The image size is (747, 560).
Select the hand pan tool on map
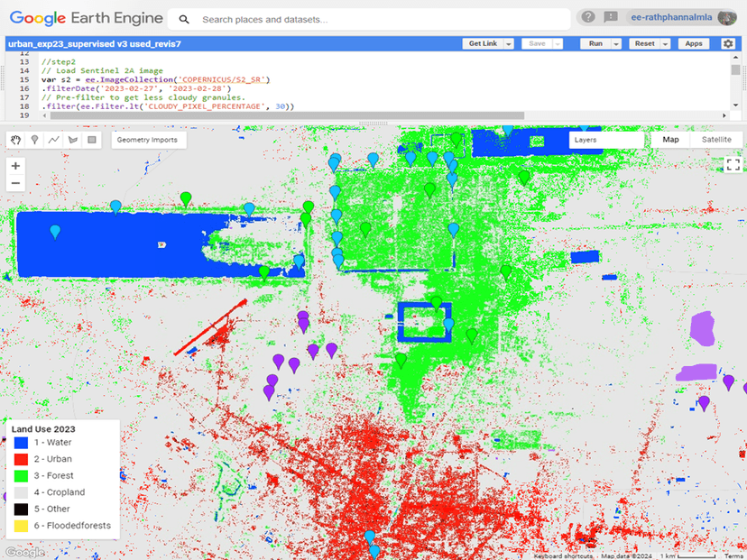click(16, 140)
